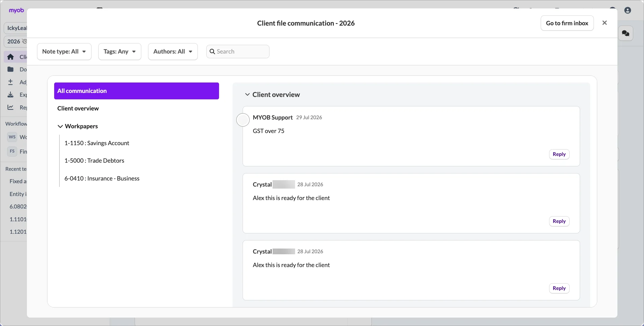Viewport: 644px width, 326px height.
Task: Open the chat bubbles communication icon
Action: tap(625, 33)
